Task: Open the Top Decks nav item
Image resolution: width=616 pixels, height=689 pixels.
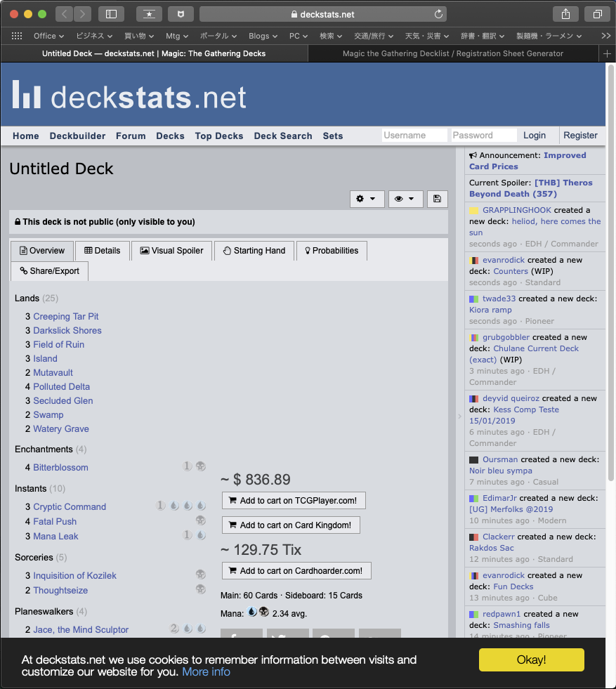Action: pyautogui.click(x=219, y=136)
